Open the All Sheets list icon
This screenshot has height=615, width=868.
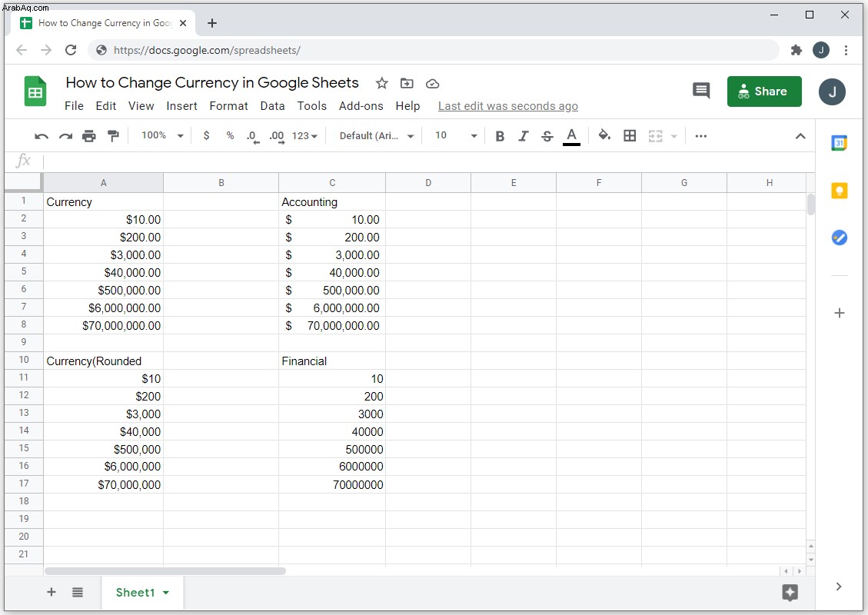78,592
